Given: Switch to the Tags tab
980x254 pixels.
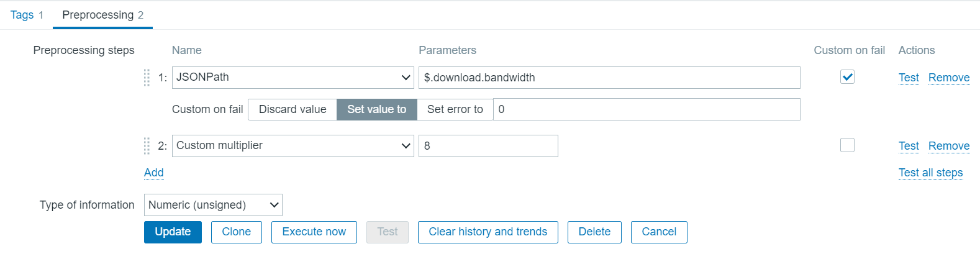Looking at the screenshot, I should tap(27, 15).
